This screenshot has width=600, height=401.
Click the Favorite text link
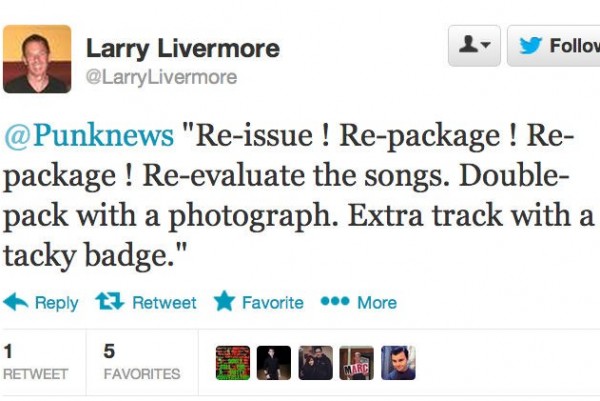[273, 303]
